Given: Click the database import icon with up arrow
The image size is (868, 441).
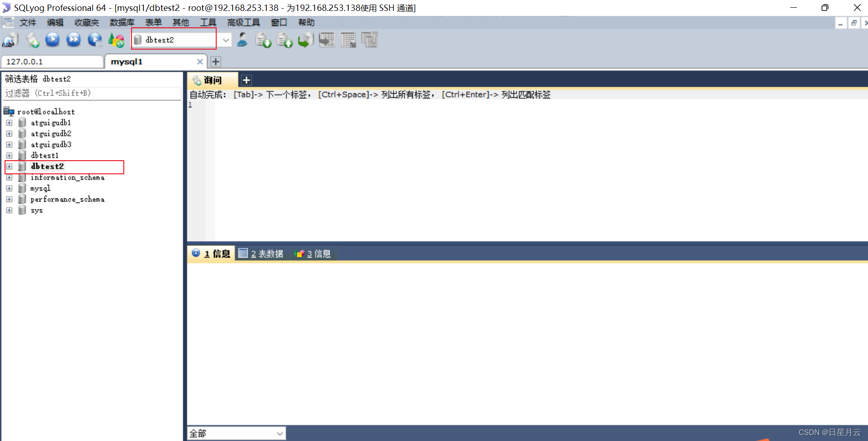Looking at the screenshot, I should [284, 40].
